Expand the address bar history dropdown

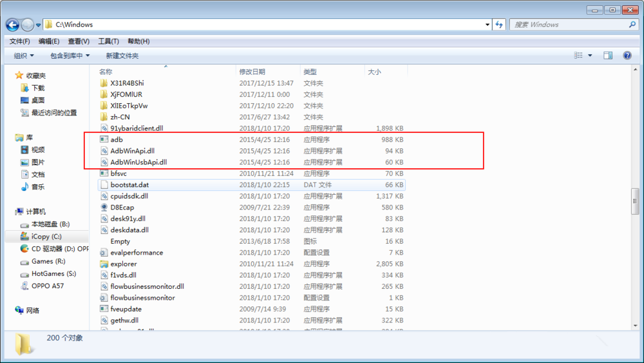point(488,25)
